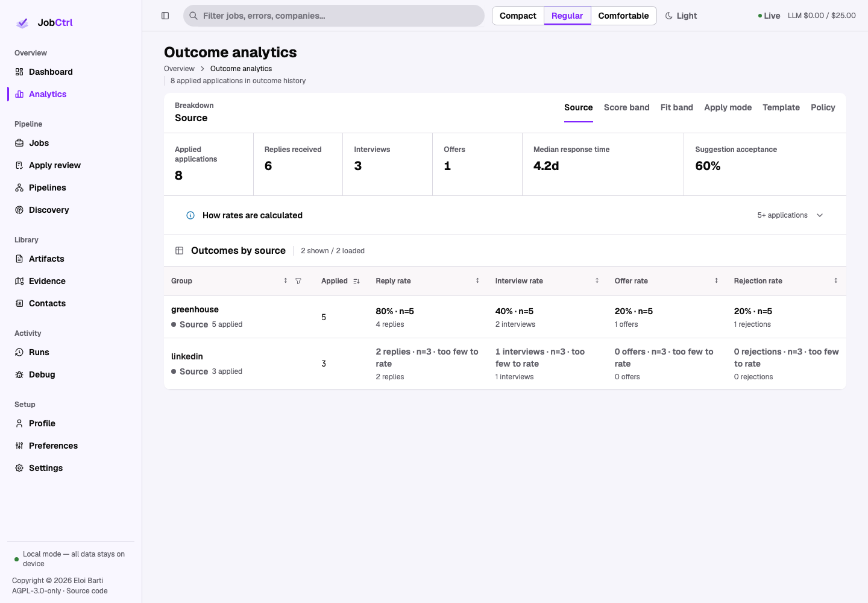Click the JobCtrl logo icon
This screenshot has width=868, height=603.
coord(22,23)
